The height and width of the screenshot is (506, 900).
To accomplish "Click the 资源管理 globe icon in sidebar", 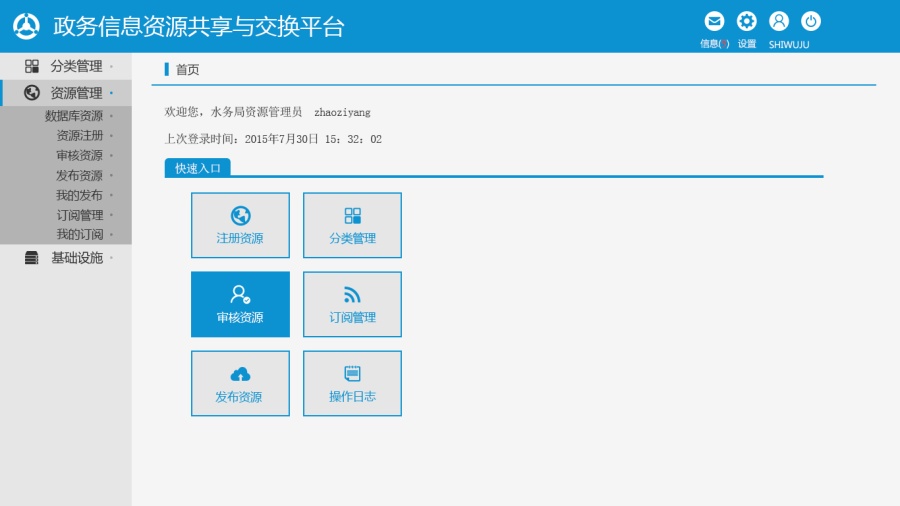I will coord(32,92).
